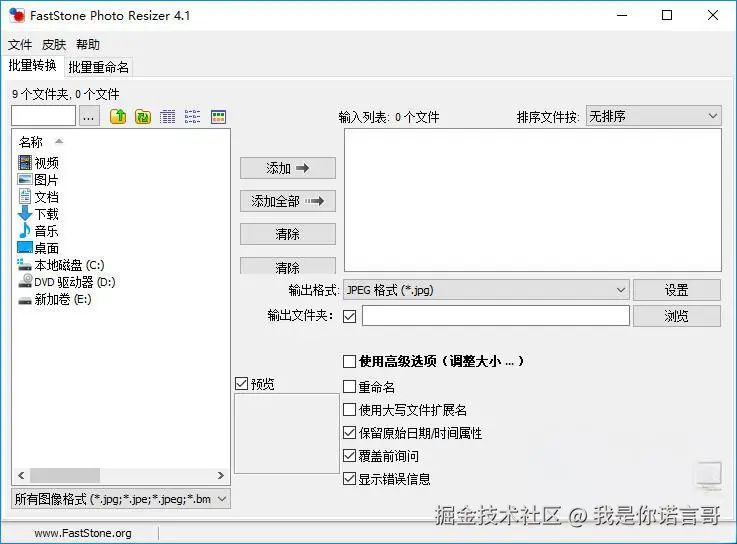This screenshot has width=737, height=544.
Task: Toggle the 预览 checkbox
Action: click(x=242, y=384)
